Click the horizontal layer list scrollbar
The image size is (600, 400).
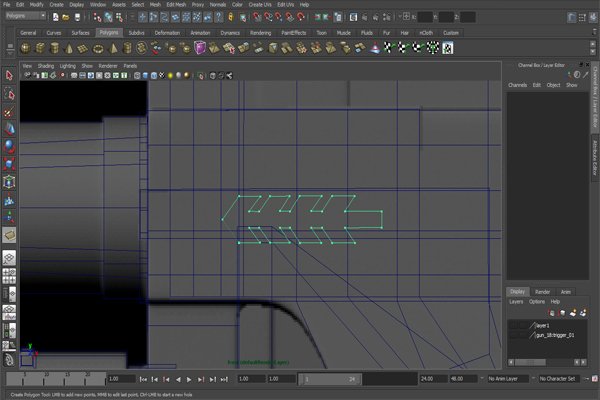tap(530, 362)
